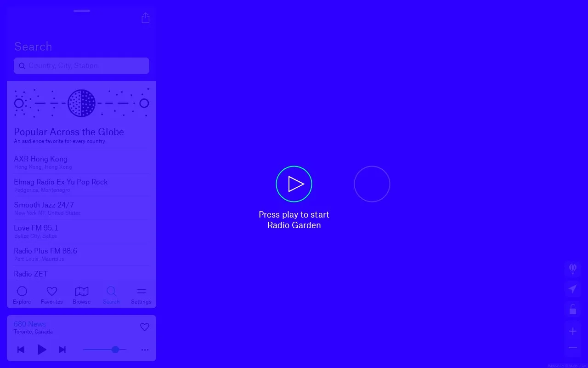Viewport: 588px width, 368px height.
Task: Select Love FM 95.1 station
Action: (x=82, y=231)
